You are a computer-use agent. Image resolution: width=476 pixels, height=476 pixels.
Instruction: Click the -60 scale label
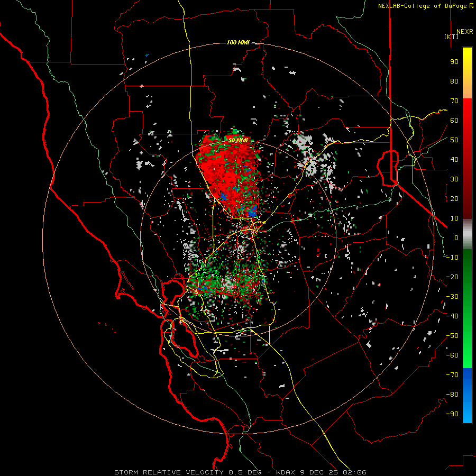(452, 355)
